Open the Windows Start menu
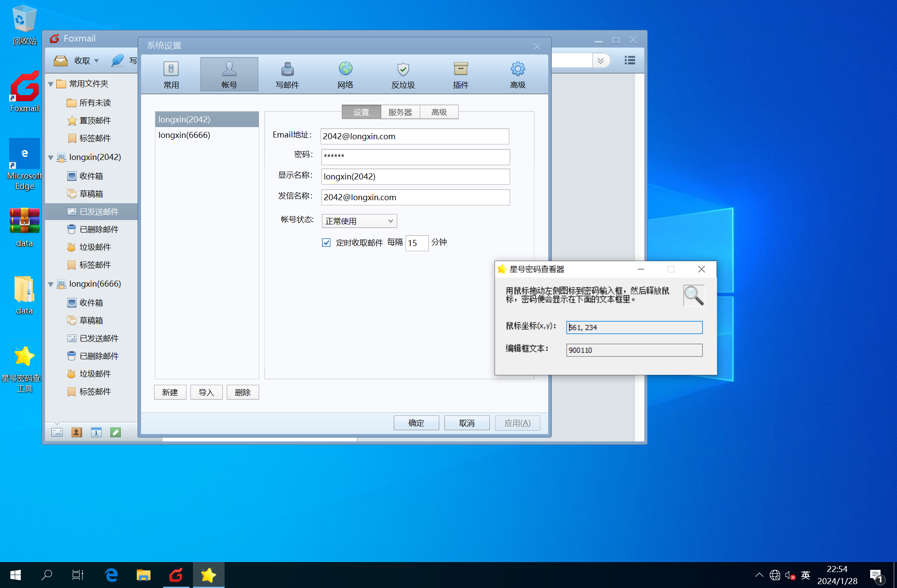This screenshot has width=897, height=588. 16,575
